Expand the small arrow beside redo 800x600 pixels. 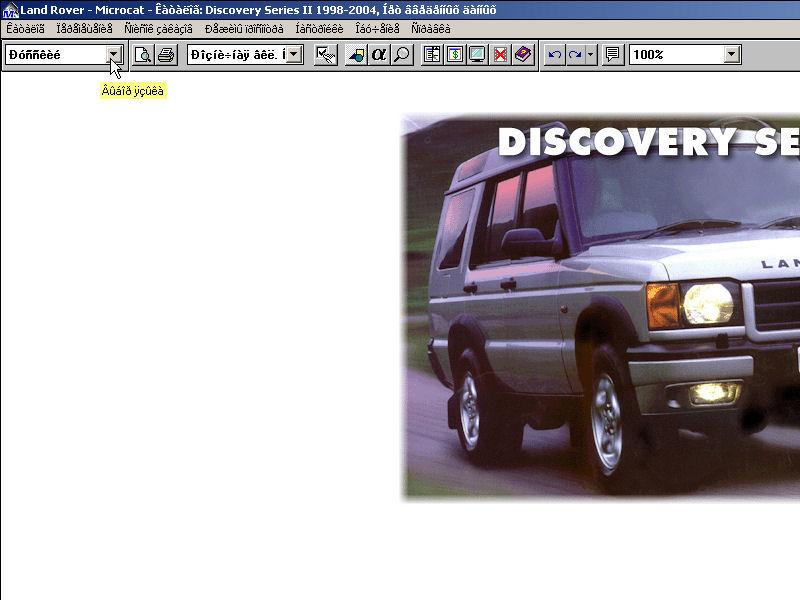click(x=591, y=55)
